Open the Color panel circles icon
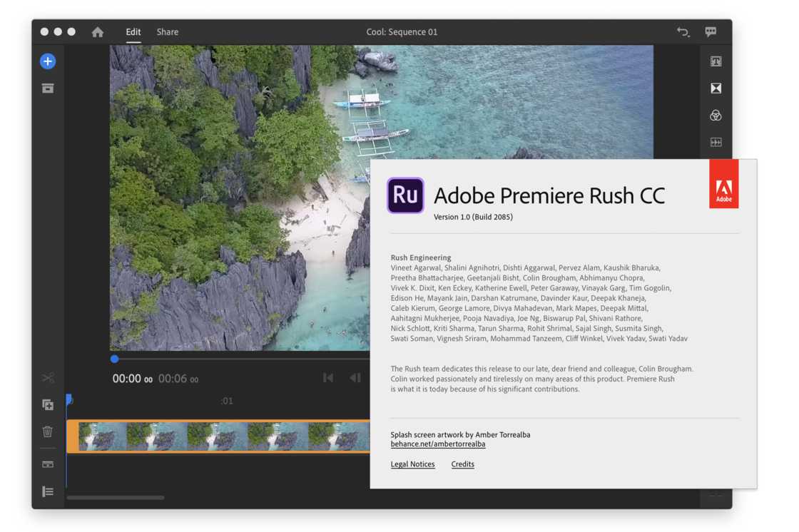Image resolution: width=799 pixels, height=532 pixels. [716, 116]
